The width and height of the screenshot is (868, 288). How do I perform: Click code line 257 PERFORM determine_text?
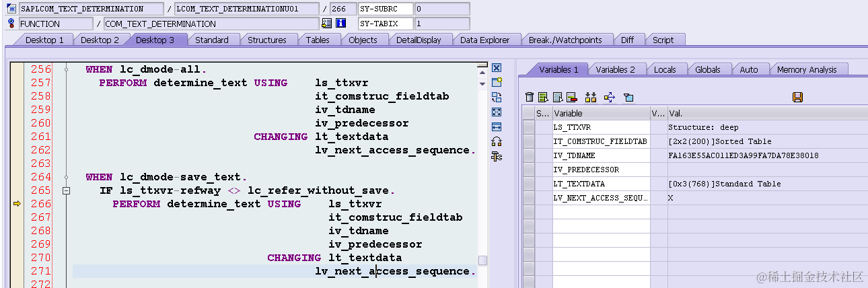[233, 83]
